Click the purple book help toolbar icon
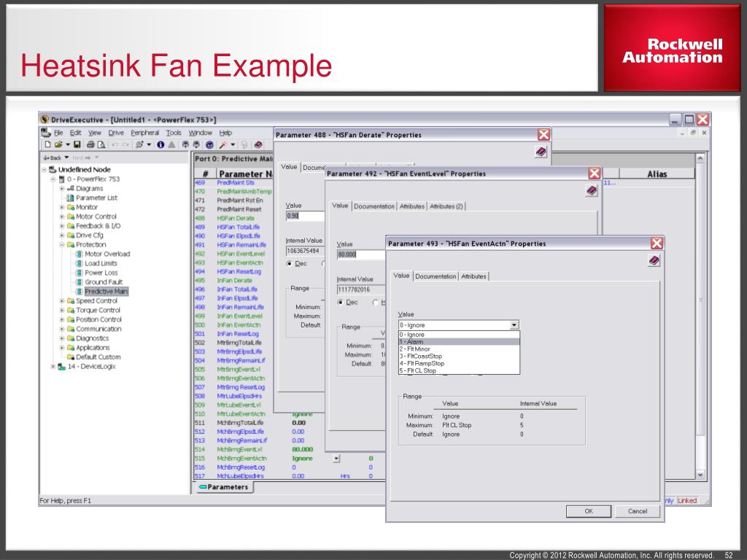 pos(258,144)
